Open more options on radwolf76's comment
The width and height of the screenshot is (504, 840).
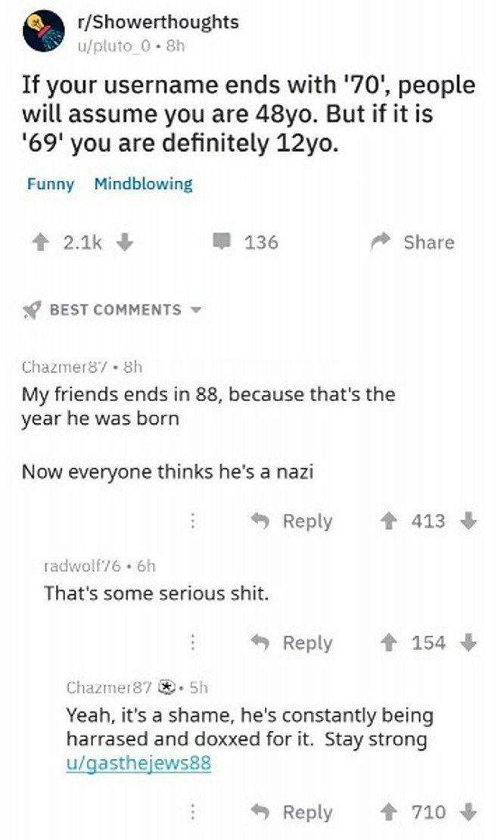tap(193, 642)
